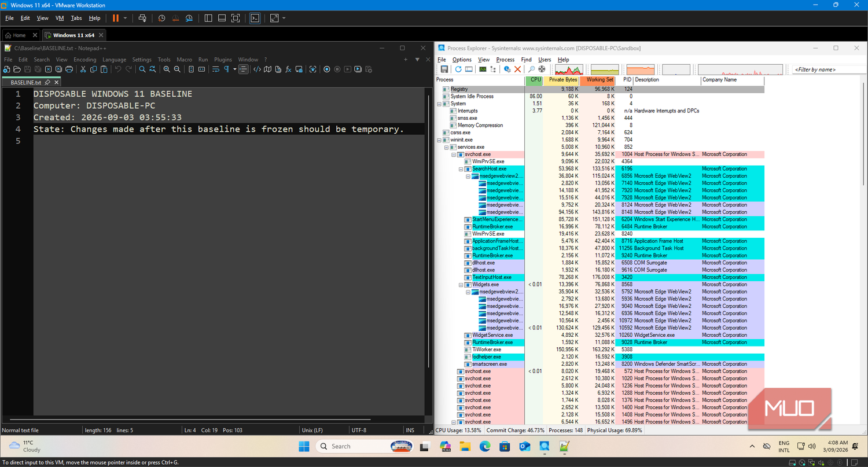Toggle VMware thumbnail bar view
The width and height of the screenshot is (868, 467).
pos(222,18)
